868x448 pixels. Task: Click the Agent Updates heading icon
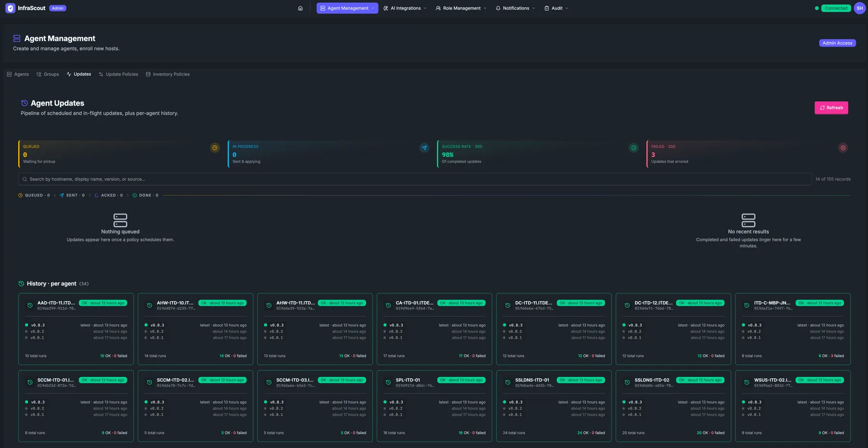tap(24, 103)
